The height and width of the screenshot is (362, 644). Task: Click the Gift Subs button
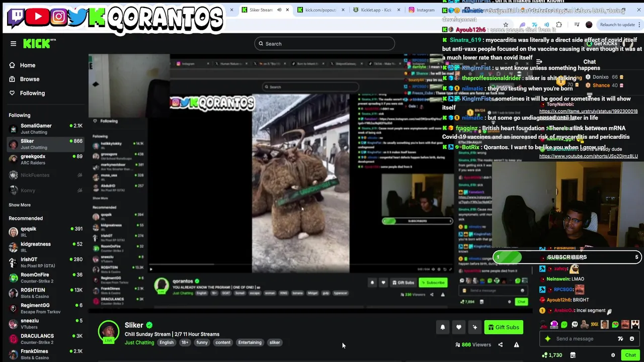(504, 327)
